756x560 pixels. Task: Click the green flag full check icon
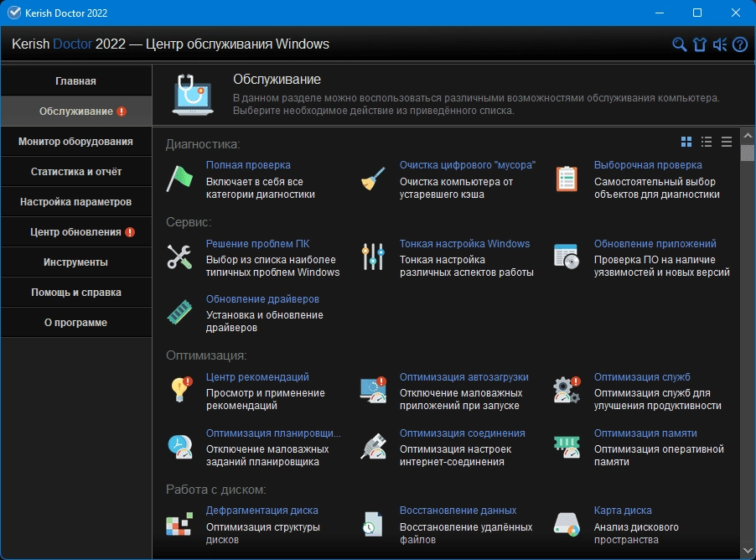click(179, 179)
